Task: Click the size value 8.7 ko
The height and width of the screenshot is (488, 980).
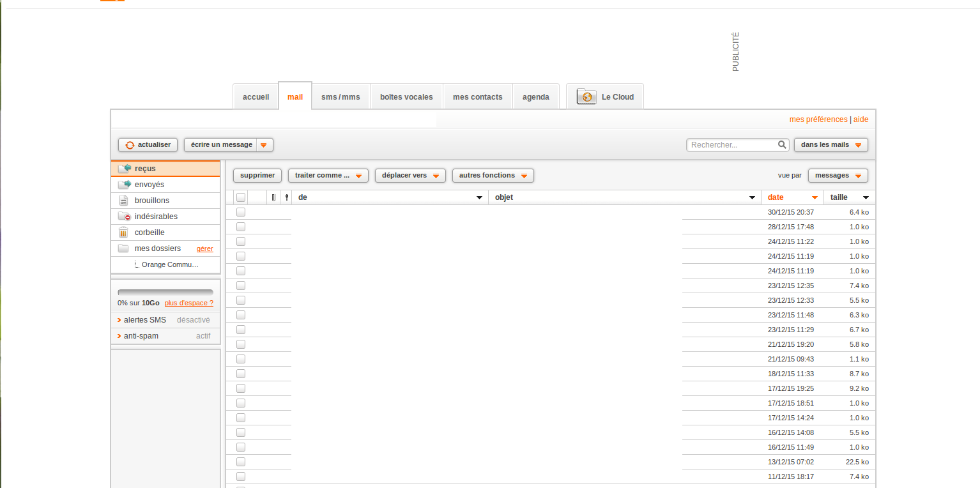Action: (x=859, y=374)
